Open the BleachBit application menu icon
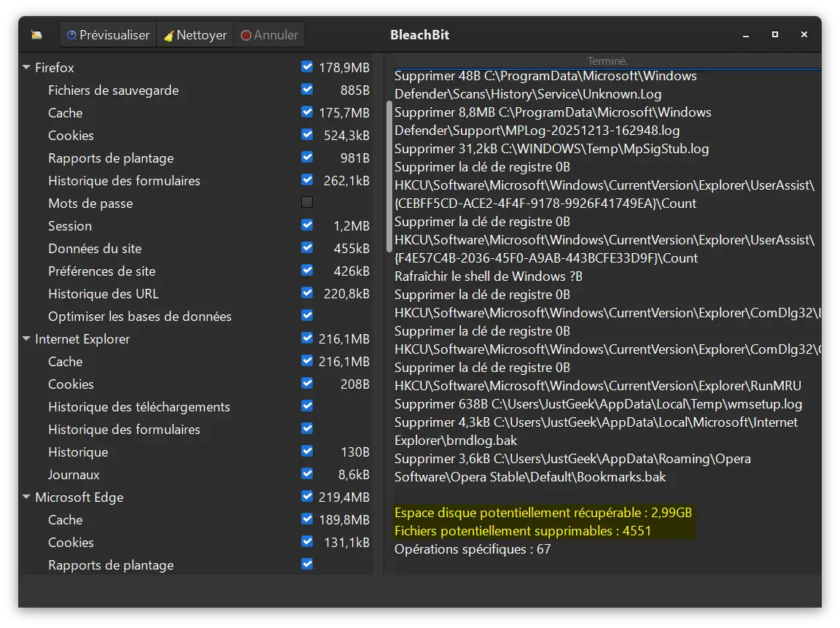 pos(36,35)
